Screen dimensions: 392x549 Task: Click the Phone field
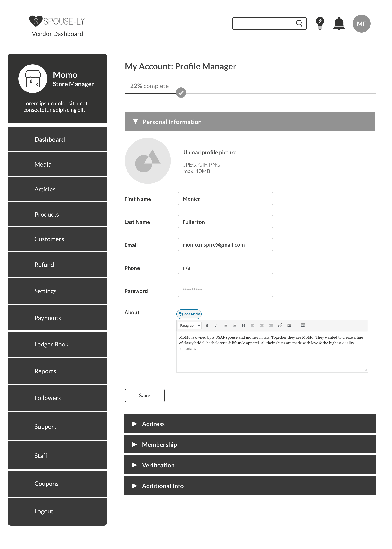(x=225, y=267)
